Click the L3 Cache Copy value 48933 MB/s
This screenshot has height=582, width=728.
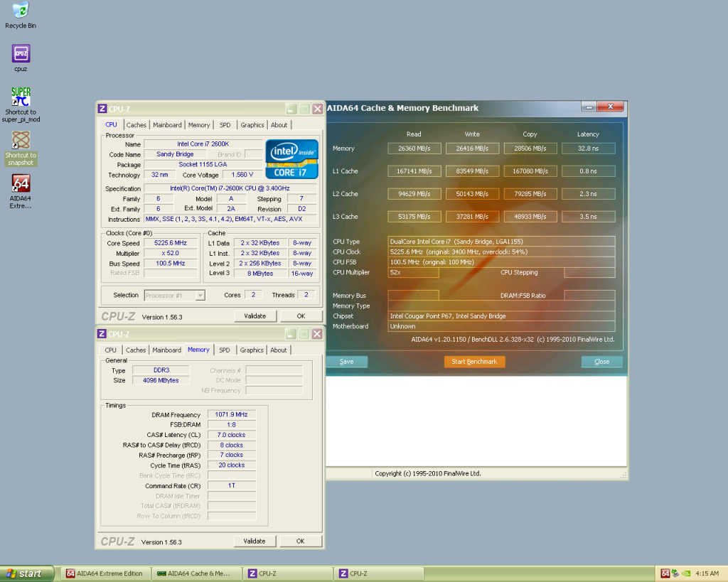pyautogui.click(x=530, y=217)
